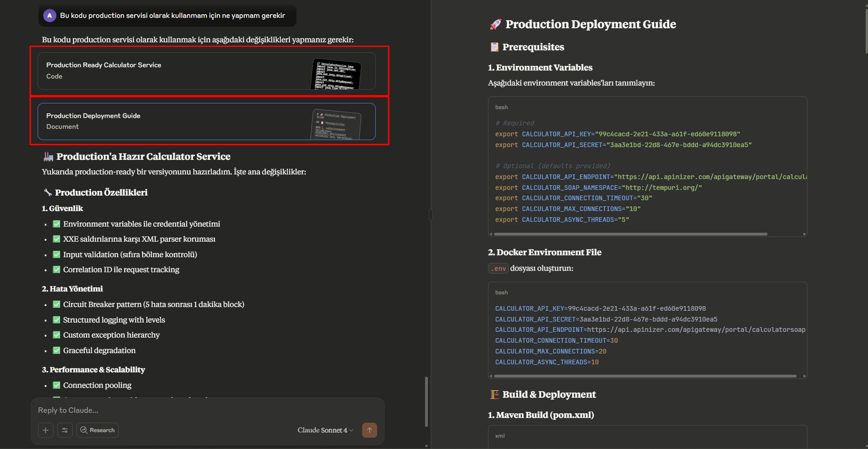
Task: Click right scroll arrow of Docker env code block
Action: click(x=804, y=376)
